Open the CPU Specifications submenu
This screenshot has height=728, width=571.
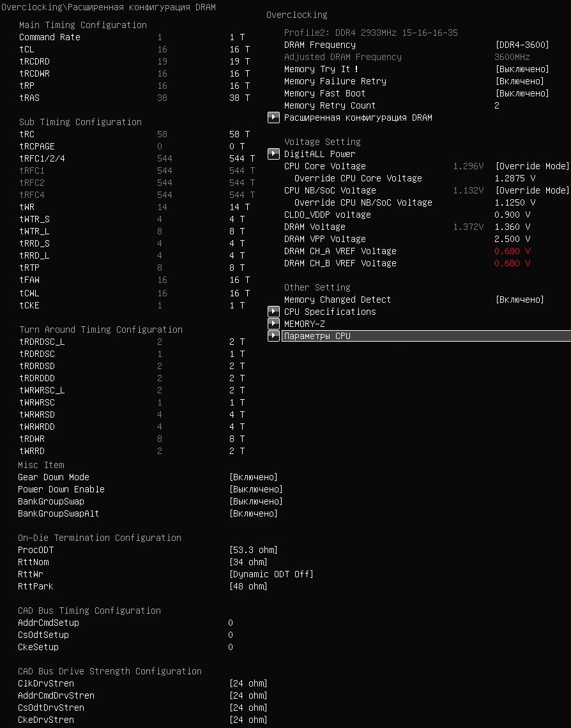tap(330, 312)
